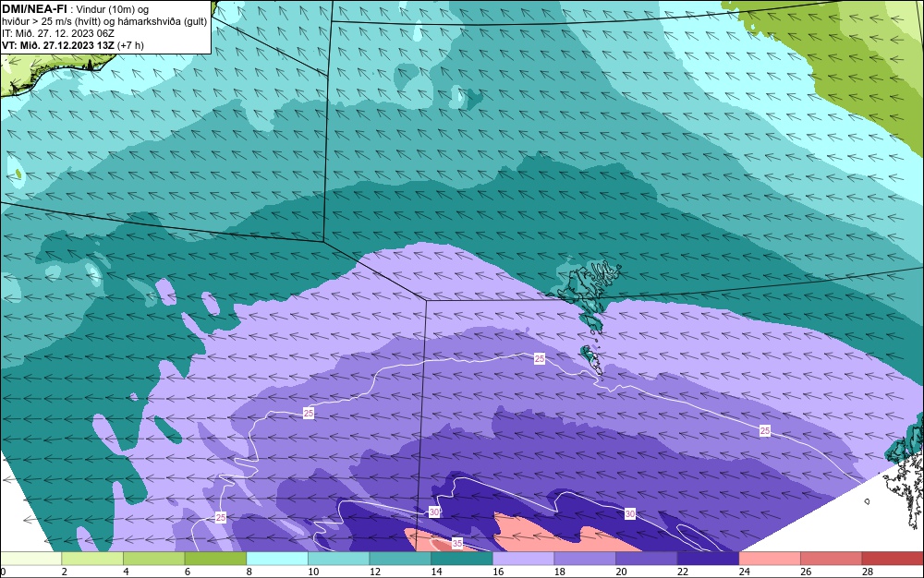Click the 18–20 m/s medium purple legend swatch
The height and width of the screenshot is (578, 924).
pyautogui.click(x=585, y=559)
